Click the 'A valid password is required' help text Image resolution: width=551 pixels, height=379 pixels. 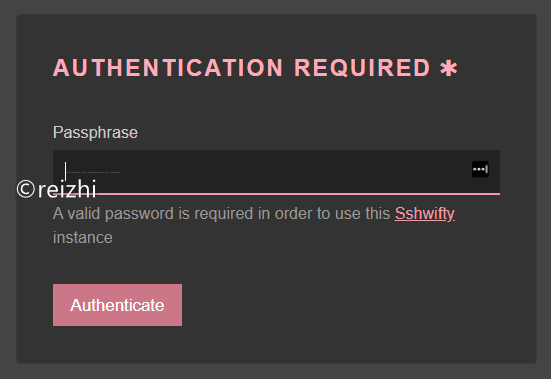click(254, 226)
